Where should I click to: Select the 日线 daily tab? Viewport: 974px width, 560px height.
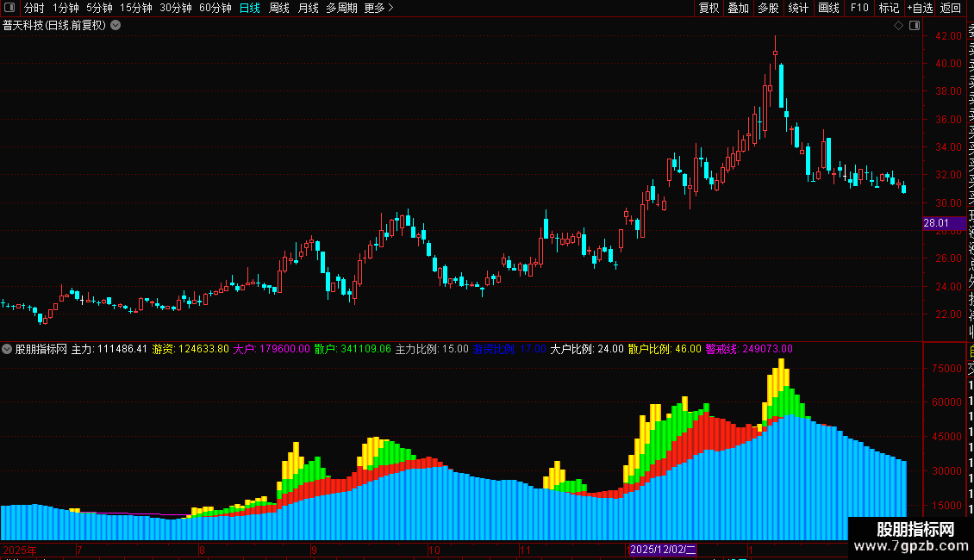(250, 8)
